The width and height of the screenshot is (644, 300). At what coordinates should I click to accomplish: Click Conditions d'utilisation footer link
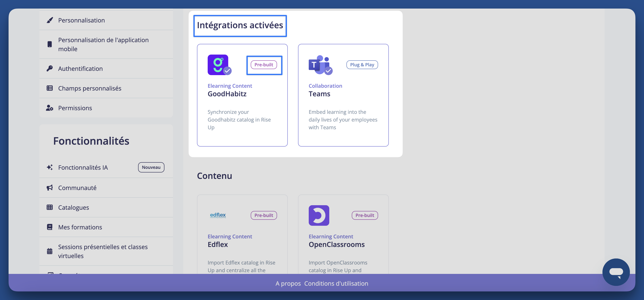[x=336, y=284]
